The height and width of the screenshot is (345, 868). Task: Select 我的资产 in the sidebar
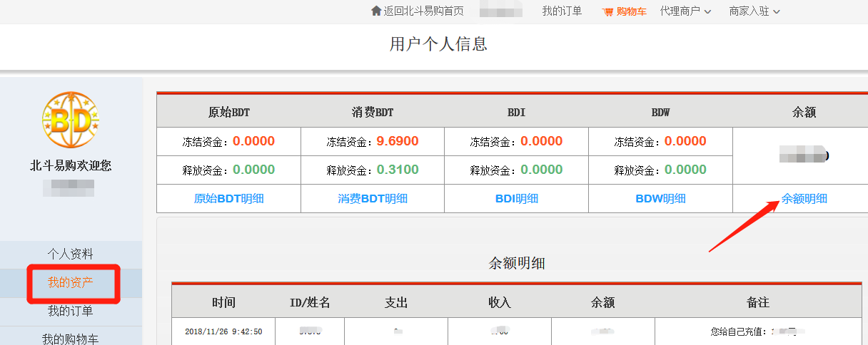pyautogui.click(x=70, y=283)
